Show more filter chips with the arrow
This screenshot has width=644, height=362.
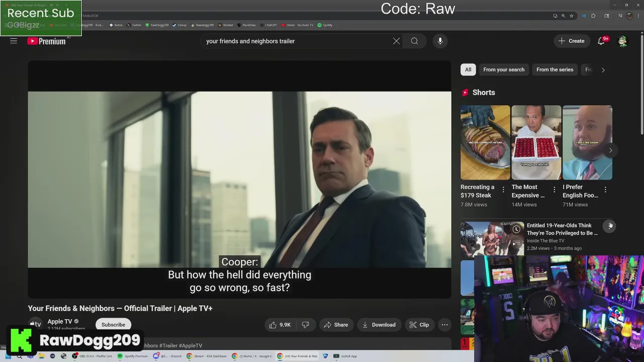point(603,70)
